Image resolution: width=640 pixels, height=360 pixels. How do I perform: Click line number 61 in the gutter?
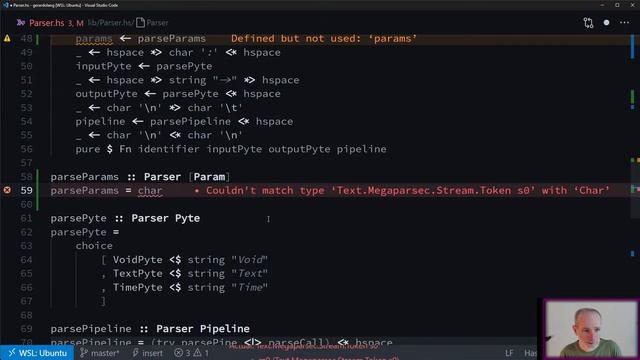pyautogui.click(x=26, y=218)
